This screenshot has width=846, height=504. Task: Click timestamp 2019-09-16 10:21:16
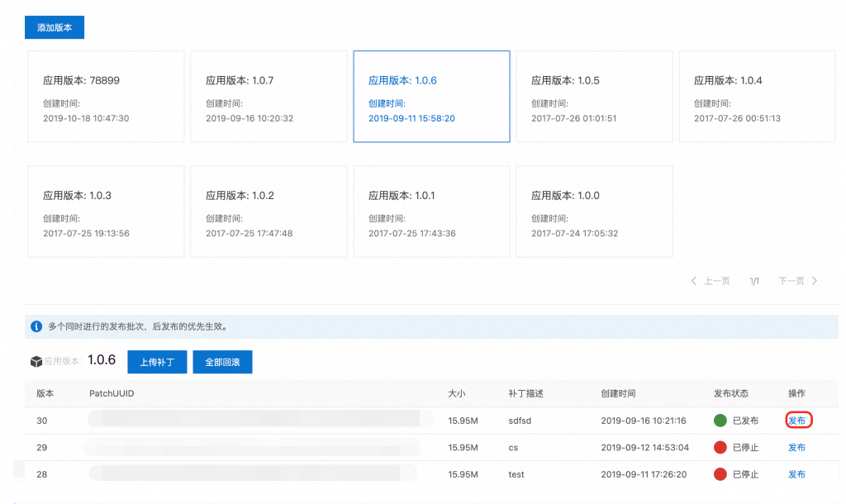(x=644, y=421)
